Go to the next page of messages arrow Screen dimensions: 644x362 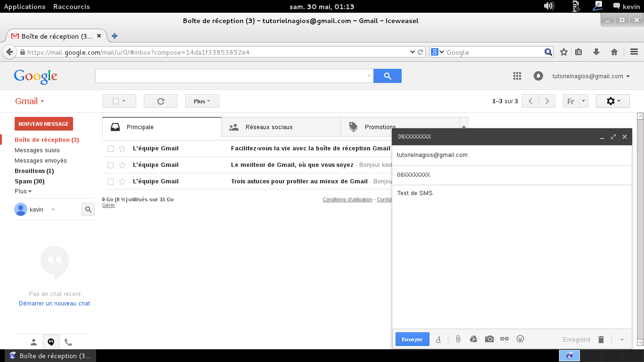coord(547,101)
